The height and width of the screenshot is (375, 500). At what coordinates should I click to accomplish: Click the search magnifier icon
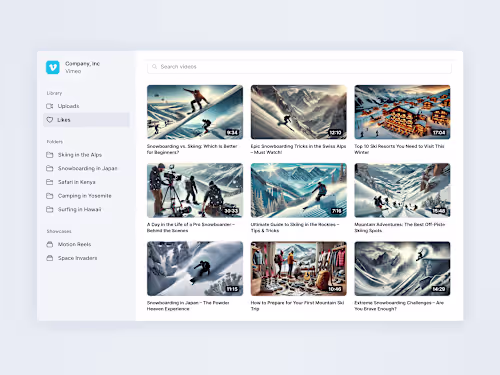point(154,67)
